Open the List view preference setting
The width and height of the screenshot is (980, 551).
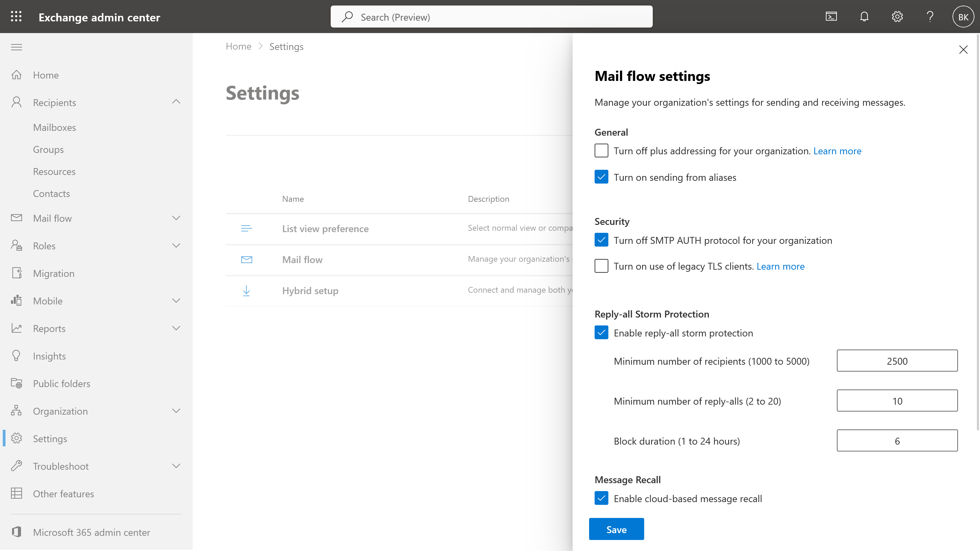click(x=325, y=228)
